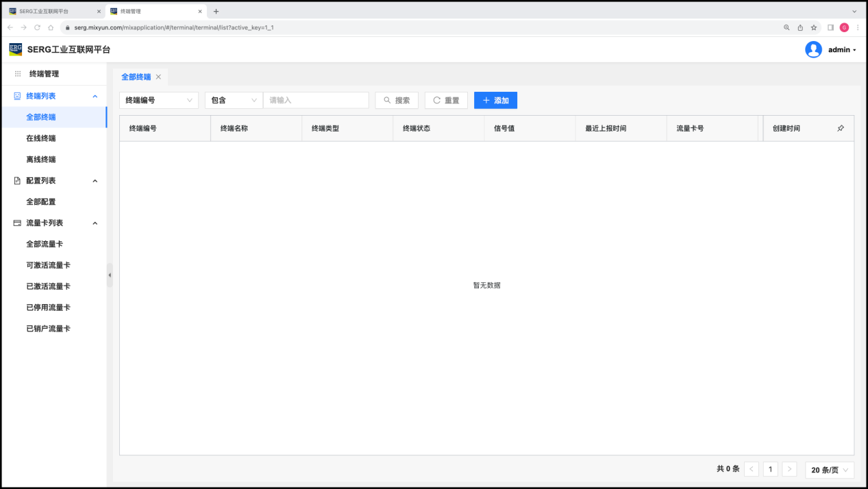Focus the 请输入 search input field
The width and height of the screenshot is (868, 489).
pos(316,101)
